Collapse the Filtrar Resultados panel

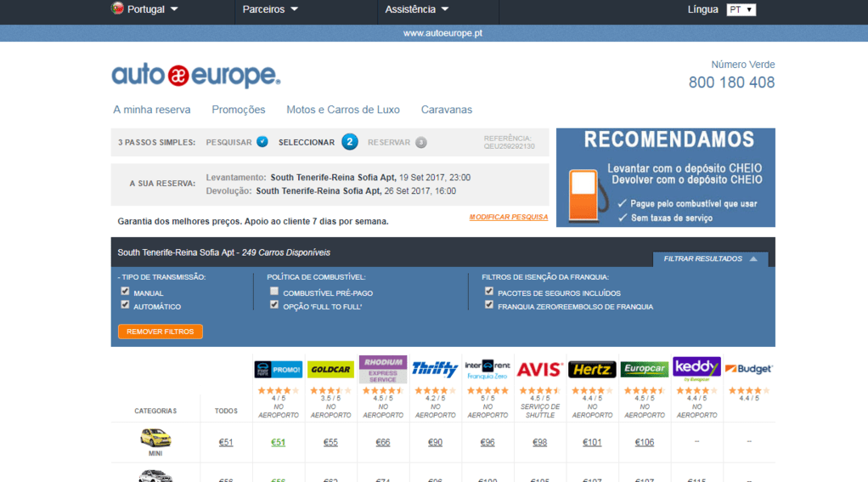[x=710, y=258]
